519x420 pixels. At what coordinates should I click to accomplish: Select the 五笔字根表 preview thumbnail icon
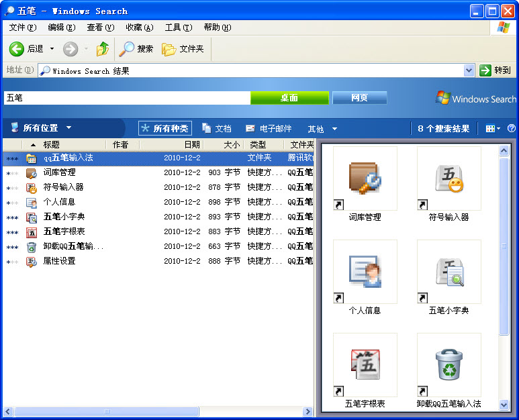point(365,365)
